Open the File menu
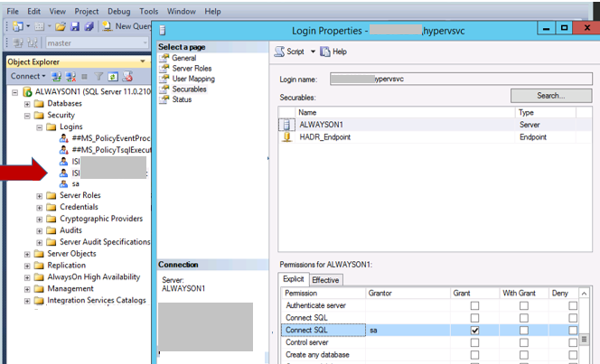Screen dimensions: 600x364 (13, 12)
